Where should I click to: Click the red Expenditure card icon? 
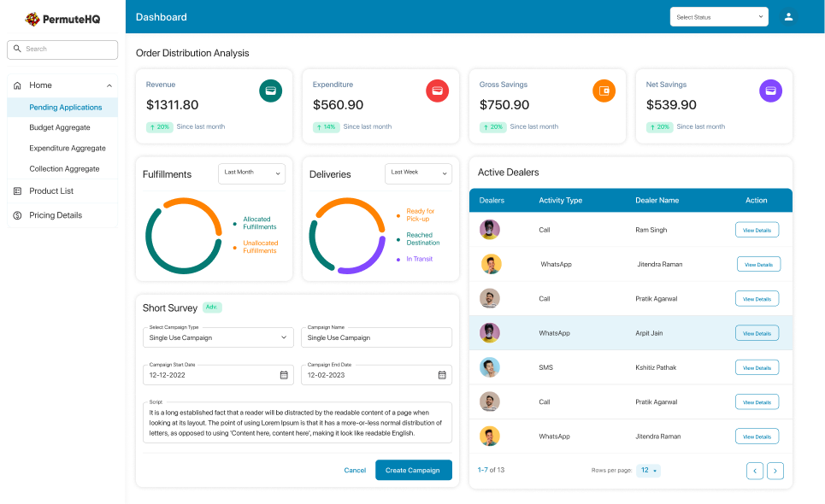pyautogui.click(x=438, y=91)
